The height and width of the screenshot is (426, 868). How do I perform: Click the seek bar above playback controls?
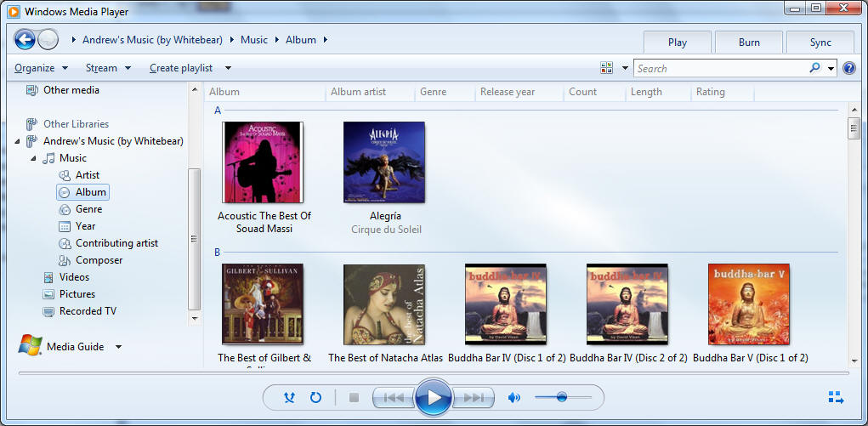[434, 372]
